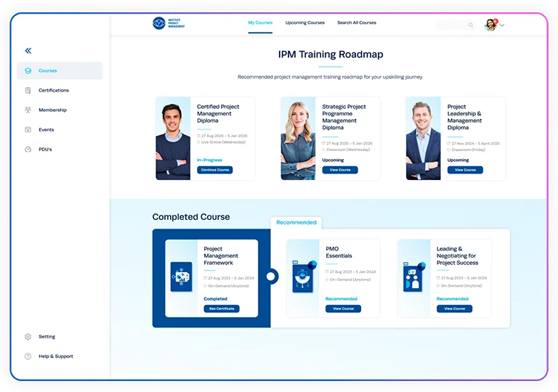Click the Courses graduation cap icon
This screenshot has width=558, height=392.
28,70
